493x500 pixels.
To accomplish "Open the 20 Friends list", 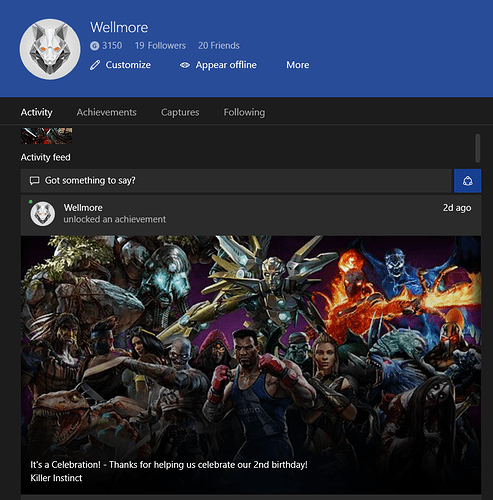I will [x=219, y=46].
